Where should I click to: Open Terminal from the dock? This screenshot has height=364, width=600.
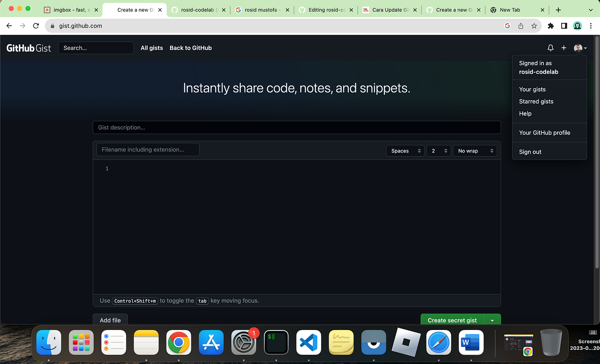(x=276, y=342)
